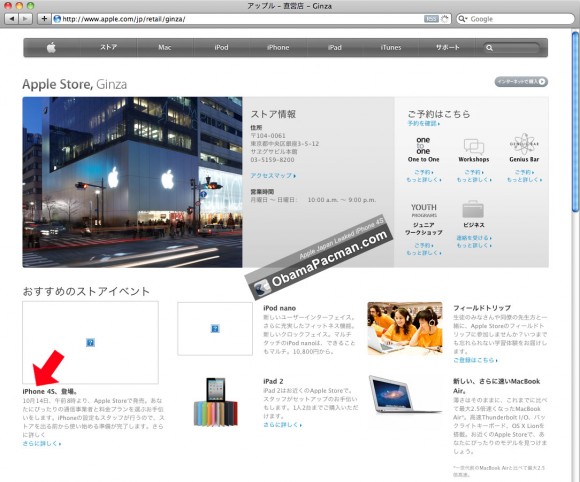
Task: Click ご予約 under Workshops
Action: 474,172
